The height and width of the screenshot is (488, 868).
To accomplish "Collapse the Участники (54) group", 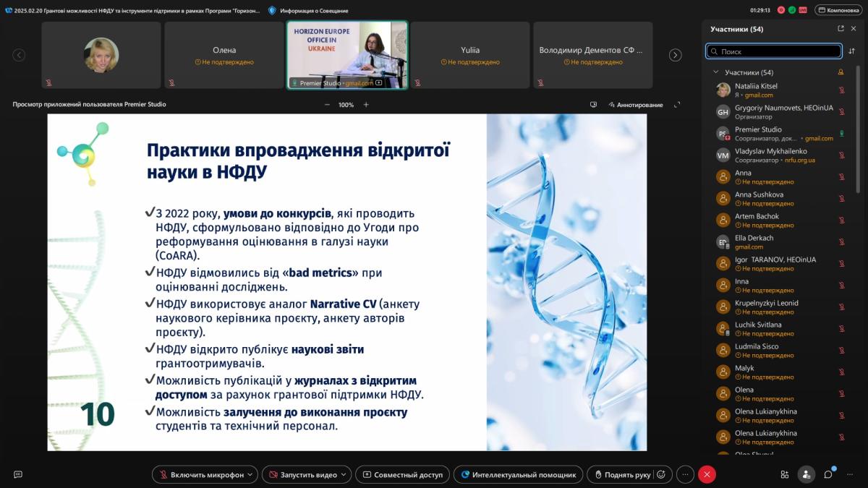I will [716, 72].
